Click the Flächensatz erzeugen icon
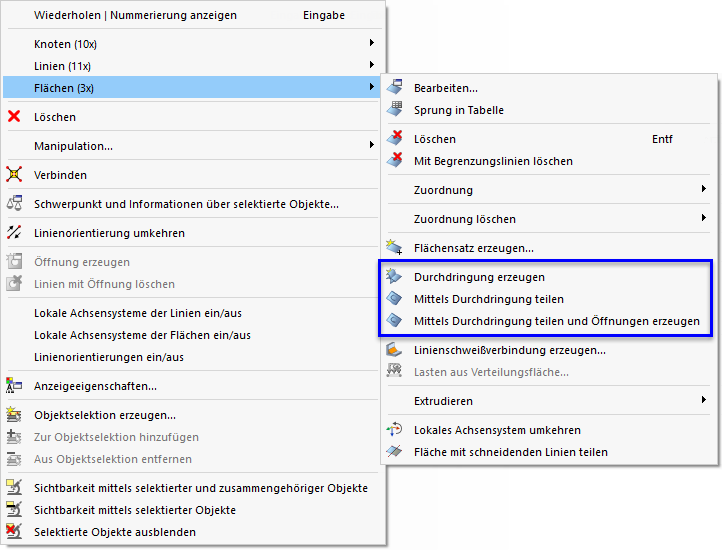Screen dimensions: 722x550 coord(395,247)
